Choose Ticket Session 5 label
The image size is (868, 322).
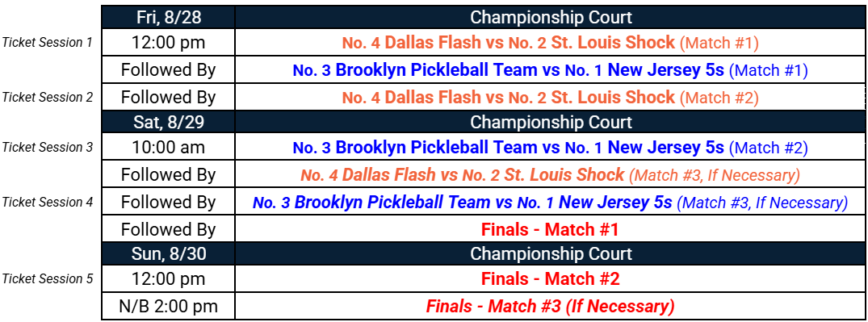click(x=47, y=279)
